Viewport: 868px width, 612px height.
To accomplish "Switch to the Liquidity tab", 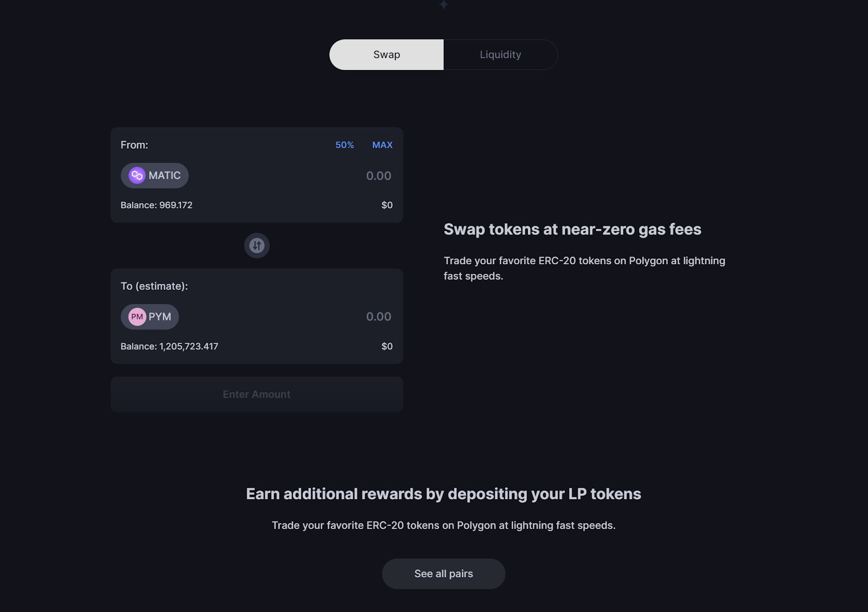I will [x=500, y=55].
